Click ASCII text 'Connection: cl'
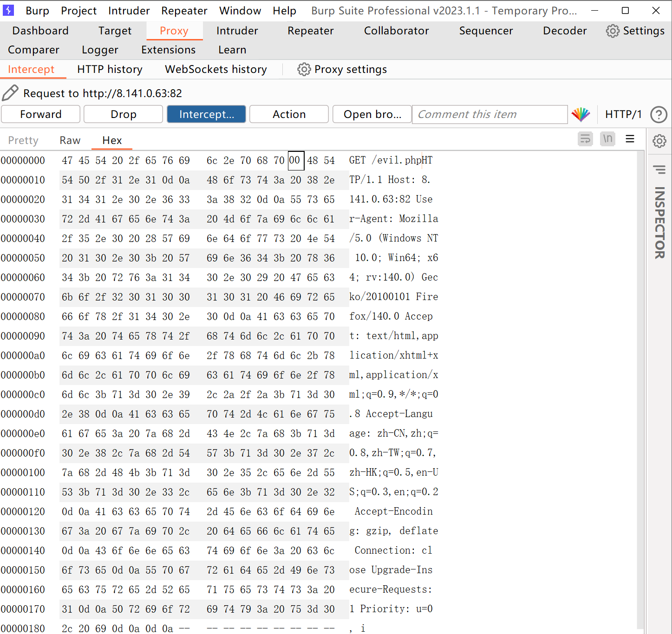 (393, 551)
